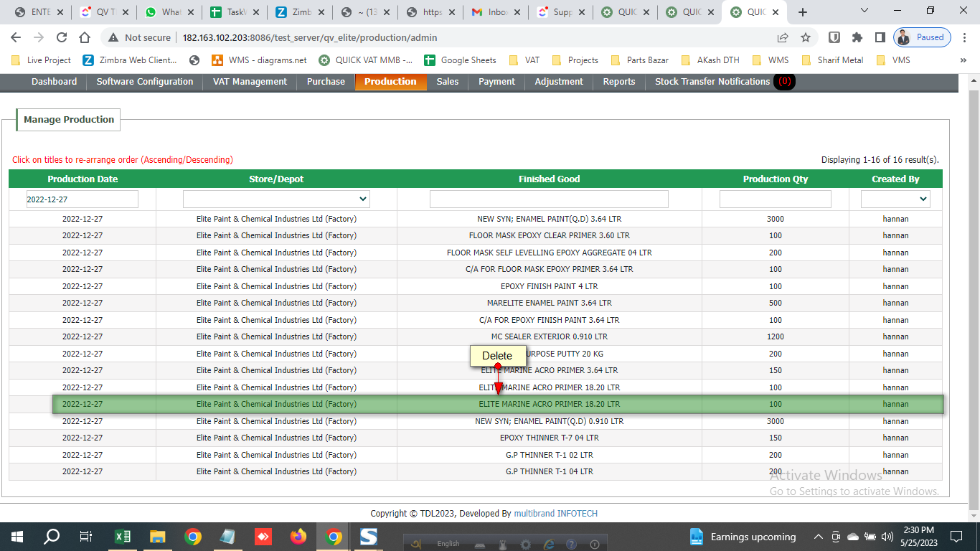980x551 pixels.
Task: Open the Purchase menu
Action: pos(326,82)
